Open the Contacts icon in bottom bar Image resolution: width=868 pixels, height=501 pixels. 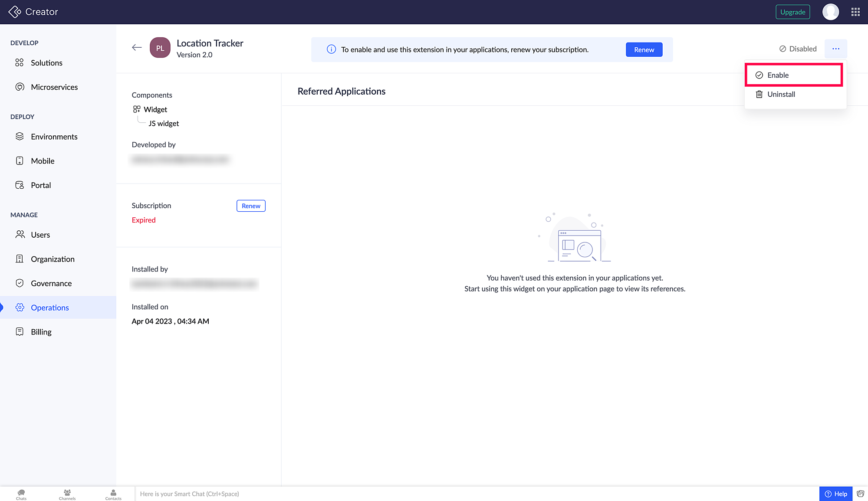click(113, 494)
